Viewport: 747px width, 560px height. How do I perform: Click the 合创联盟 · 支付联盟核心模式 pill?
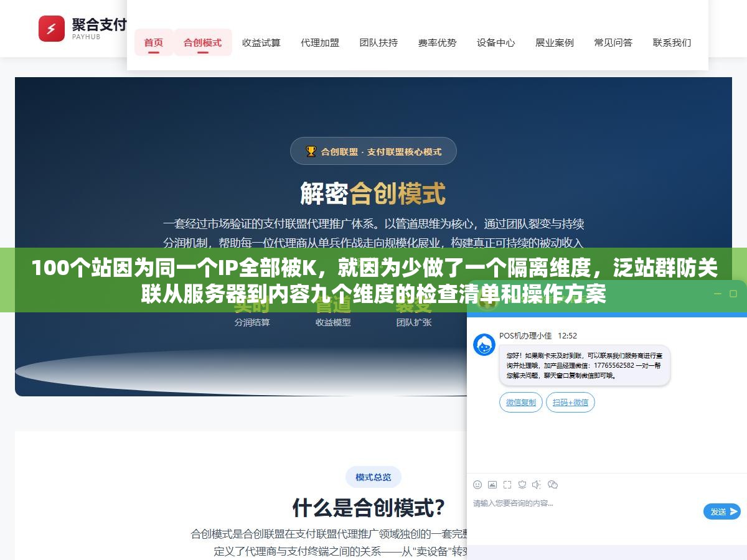pos(374,151)
